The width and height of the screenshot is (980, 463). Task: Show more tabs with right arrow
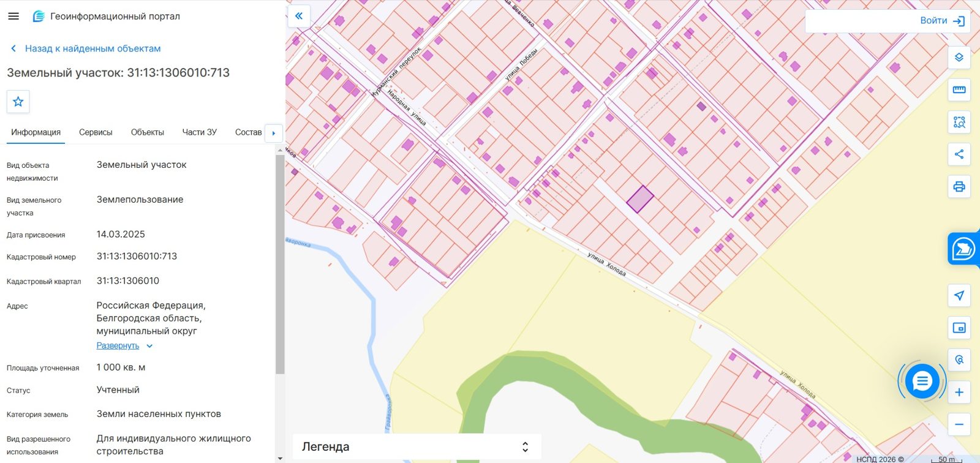[x=274, y=133]
